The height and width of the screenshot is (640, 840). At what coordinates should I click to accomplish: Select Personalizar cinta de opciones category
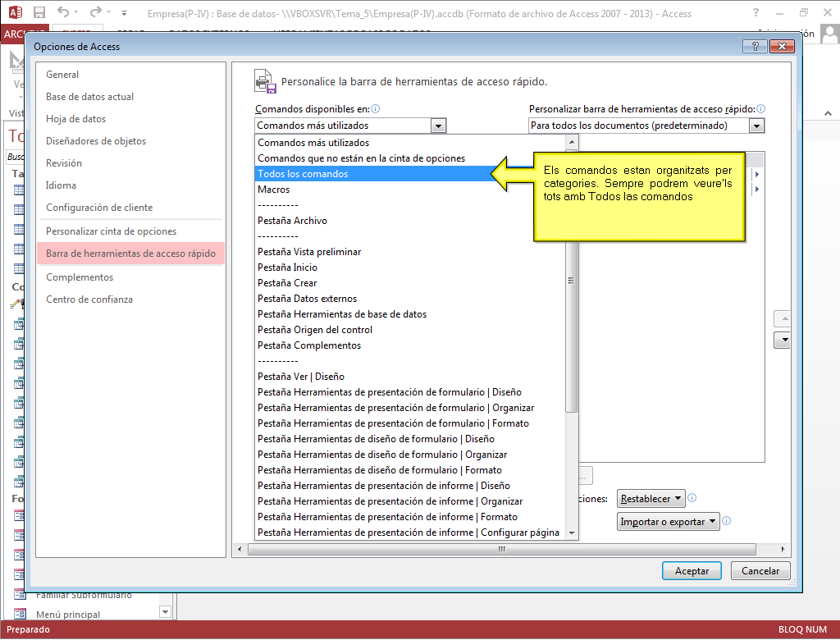(x=130, y=231)
